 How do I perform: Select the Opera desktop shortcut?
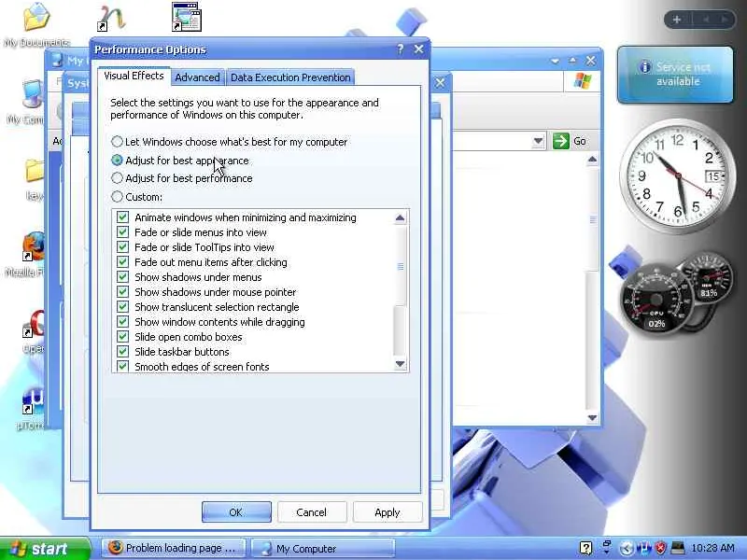click(x=33, y=331)
